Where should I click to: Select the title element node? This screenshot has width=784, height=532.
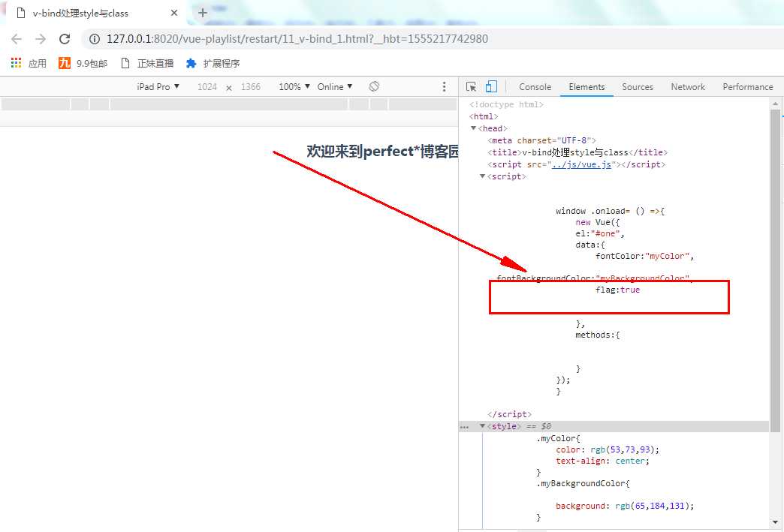pos(577,152)
